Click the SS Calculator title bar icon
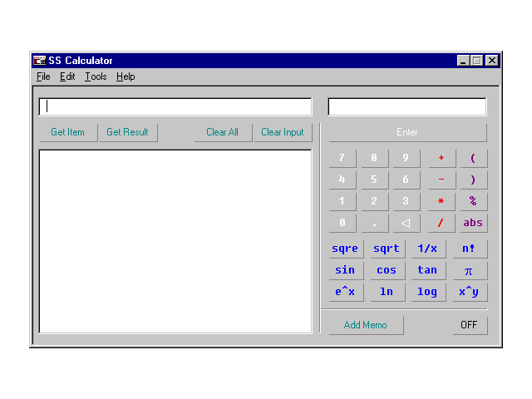The image size is (532, 399). click(x=39, y=61)
